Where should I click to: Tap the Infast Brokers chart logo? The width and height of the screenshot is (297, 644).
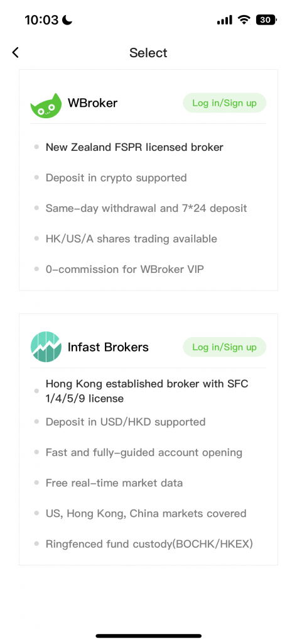click(46, 347)
